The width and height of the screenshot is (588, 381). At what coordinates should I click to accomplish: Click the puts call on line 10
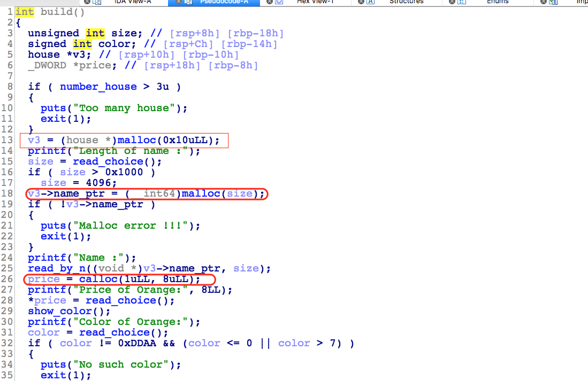click(x=54, y=108)
